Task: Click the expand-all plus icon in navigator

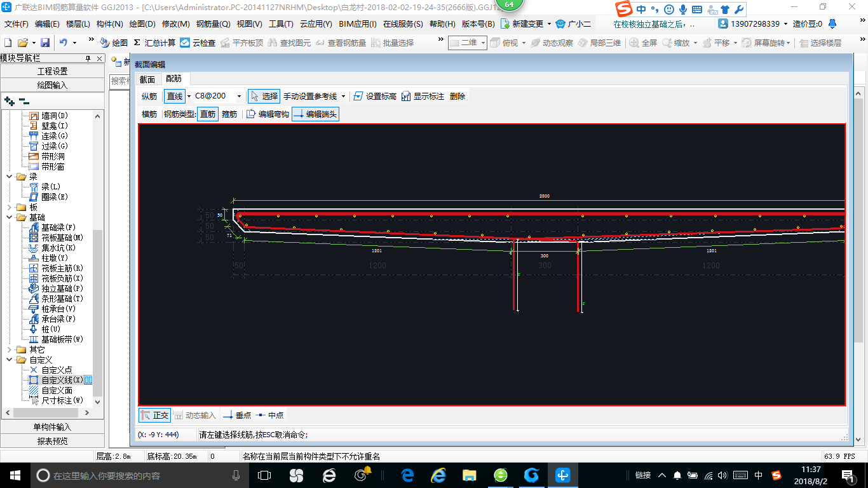Action: tap(9, 100)
